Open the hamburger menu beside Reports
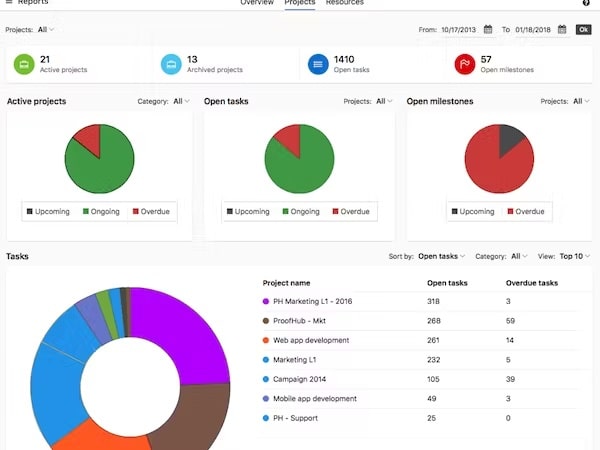Viewport: 600px width, 450px height. (9, 2)
